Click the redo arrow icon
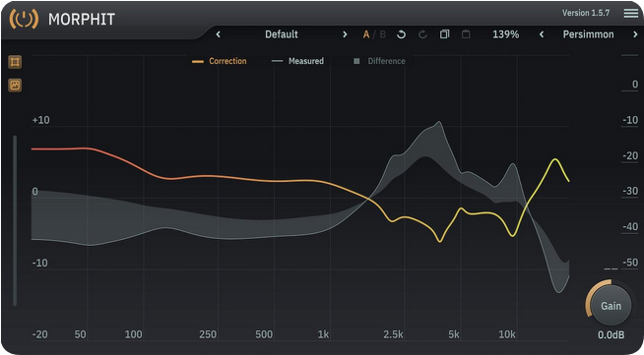The width and height of the screenshot is (644, 355). coord(422,34)
